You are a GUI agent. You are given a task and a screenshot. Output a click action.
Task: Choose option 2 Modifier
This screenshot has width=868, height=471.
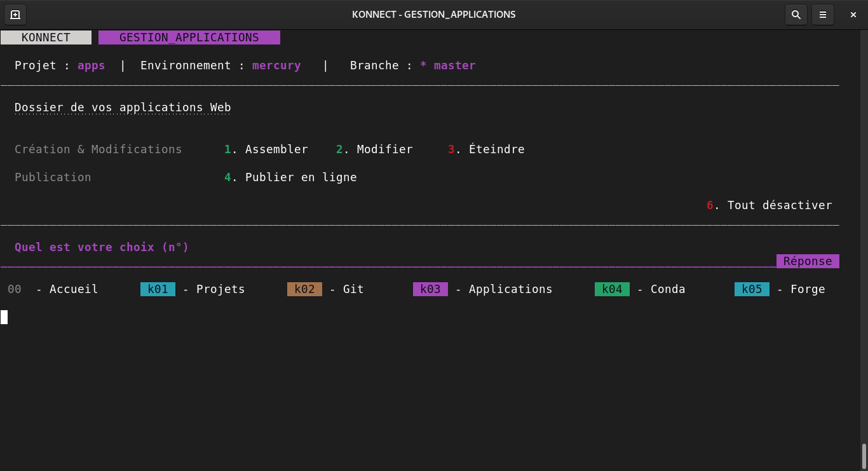pyautogui.click(x=375, y=149)
